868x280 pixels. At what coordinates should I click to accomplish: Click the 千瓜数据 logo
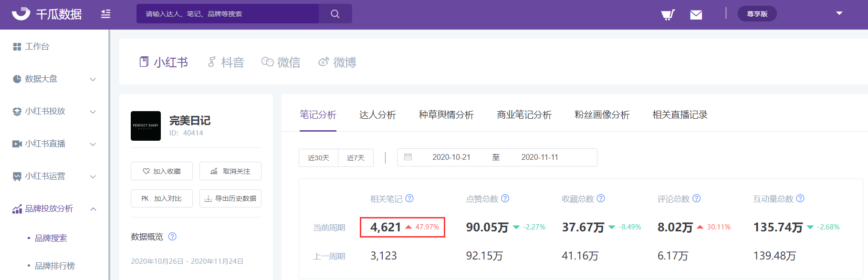(47, 14)
